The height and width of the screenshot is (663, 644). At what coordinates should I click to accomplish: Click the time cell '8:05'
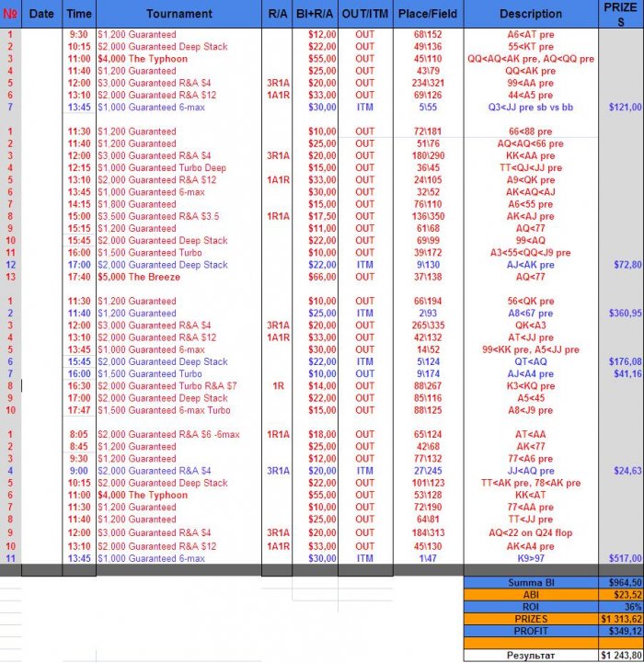[79, 434]
